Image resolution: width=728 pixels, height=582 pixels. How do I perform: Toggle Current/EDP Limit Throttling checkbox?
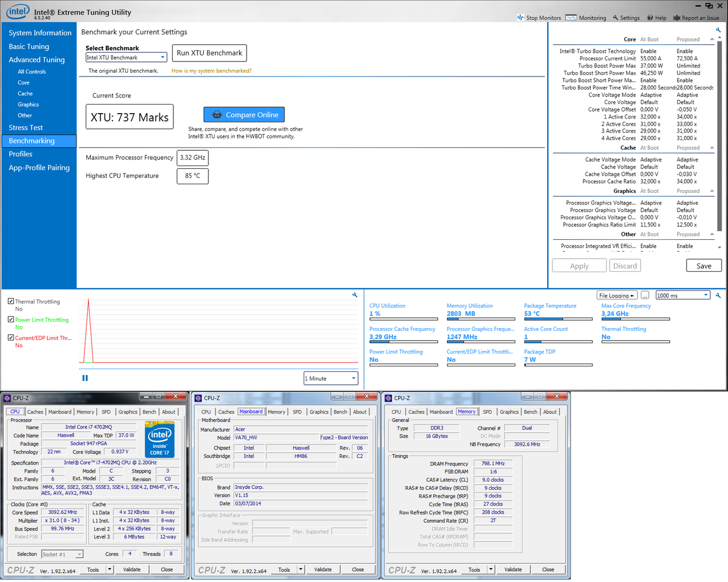tap(11, 338)
